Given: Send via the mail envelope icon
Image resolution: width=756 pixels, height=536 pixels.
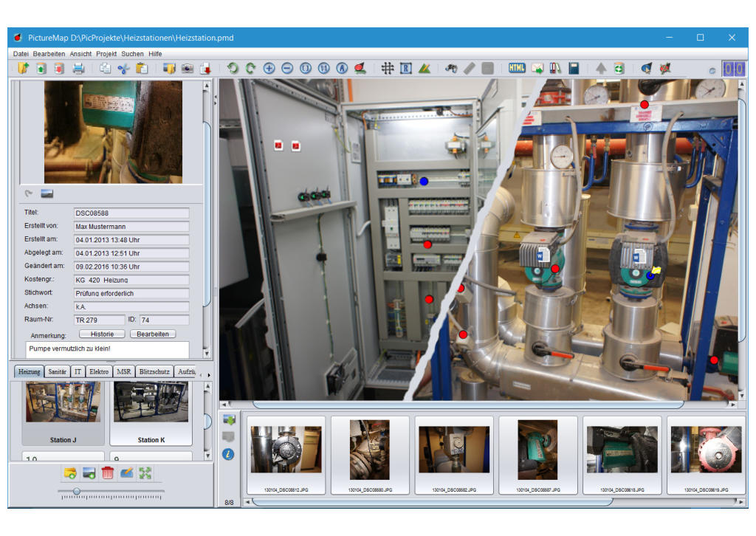Looking at the screenshot, I should pos(537,69).
